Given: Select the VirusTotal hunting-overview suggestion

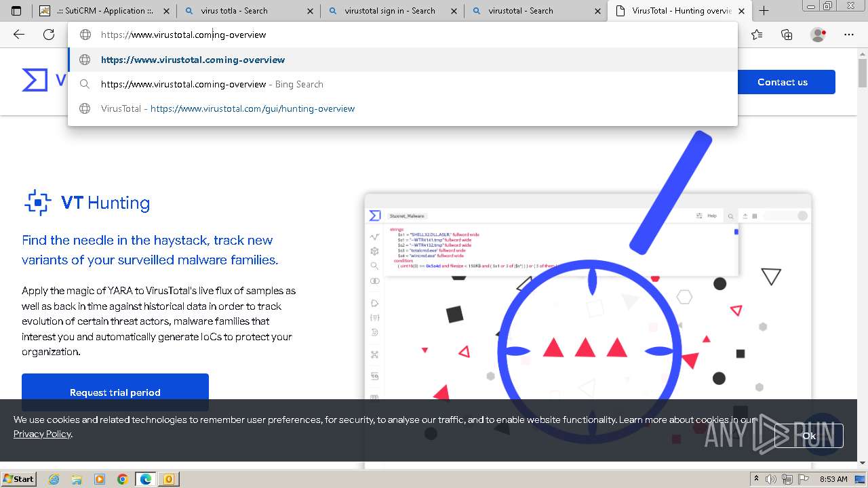Looking at the screenshot, I should [403, 108].
